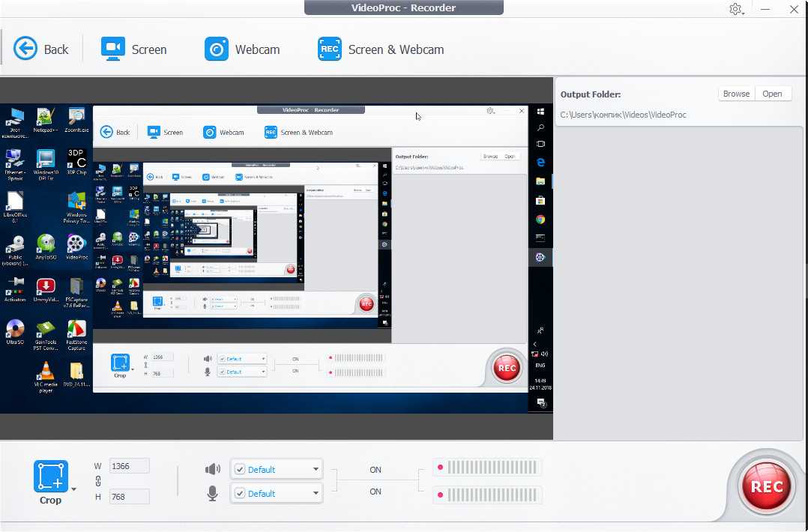808x532 pixels.
Task: Start recording with the REC button
Action: pyautogui.click(x=766, y=486)
